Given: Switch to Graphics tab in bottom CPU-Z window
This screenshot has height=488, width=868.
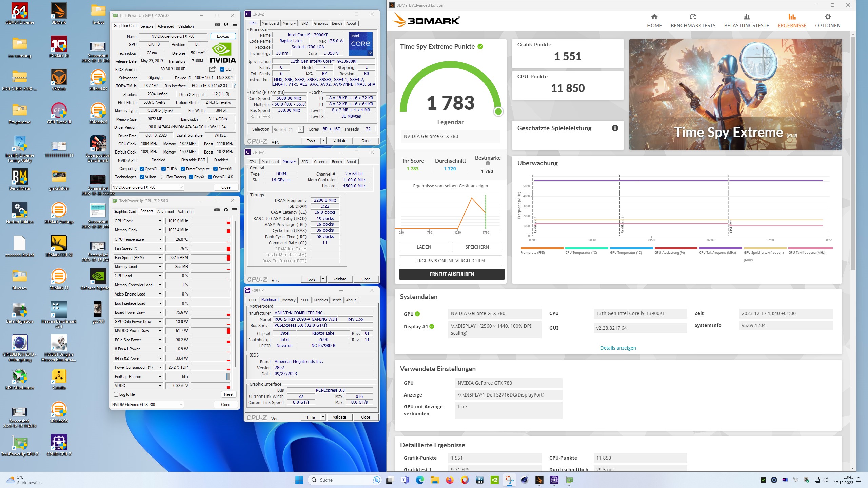Looking at the screenshot, I should pyautogui.click(x=320, y=300).
